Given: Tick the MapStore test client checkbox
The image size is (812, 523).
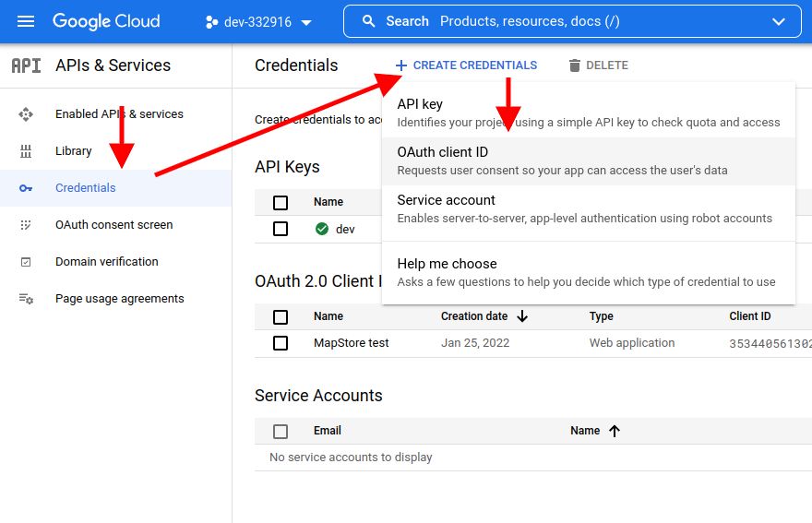Looking at the screenshot, I should click(281, 343).
